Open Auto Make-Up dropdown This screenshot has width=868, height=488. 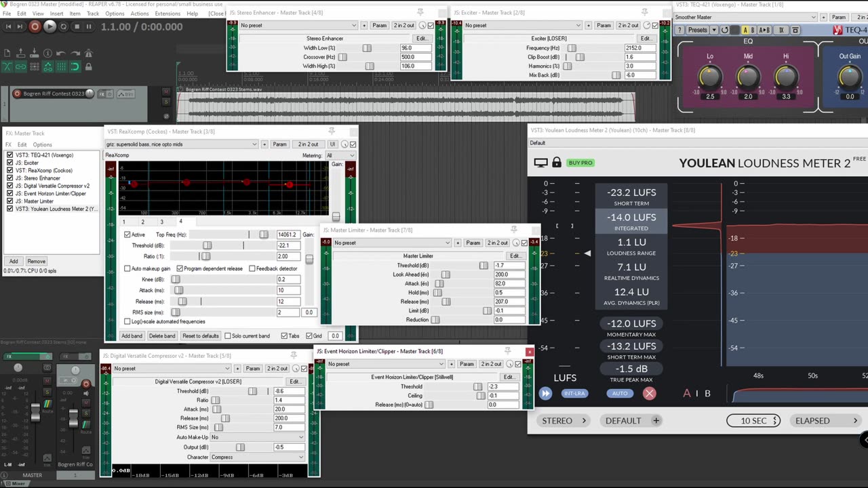coord(258,437)
